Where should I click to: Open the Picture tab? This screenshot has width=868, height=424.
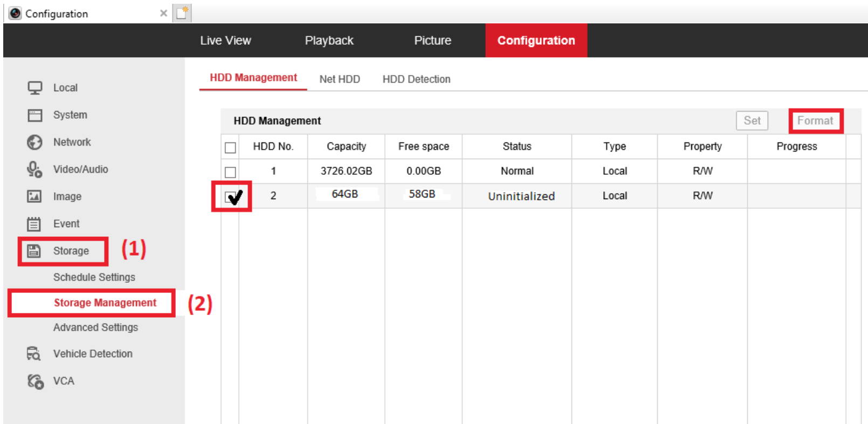pyautogui.click(x=432, y=40)
